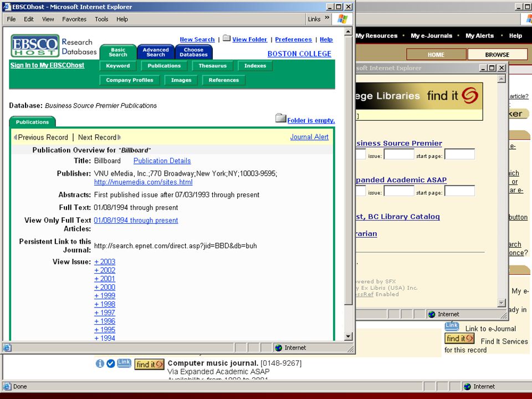Expand the 1998 issue list
The height and width of the screenshot is (399, 532).
tap(105, 304)
